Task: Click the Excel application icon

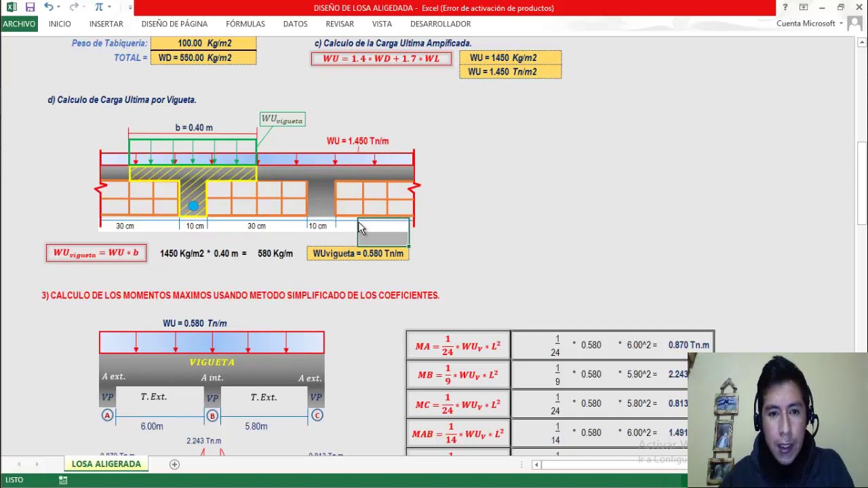Action: pyautogui.click(x=12, y=7)
